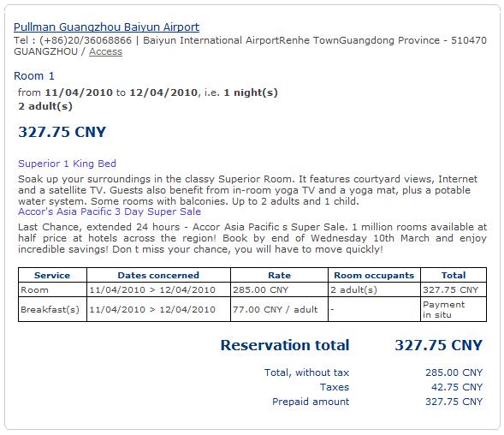
Task: Open the Pullman Guangzhou Baiyun Airport link
Action: (106, 27)
